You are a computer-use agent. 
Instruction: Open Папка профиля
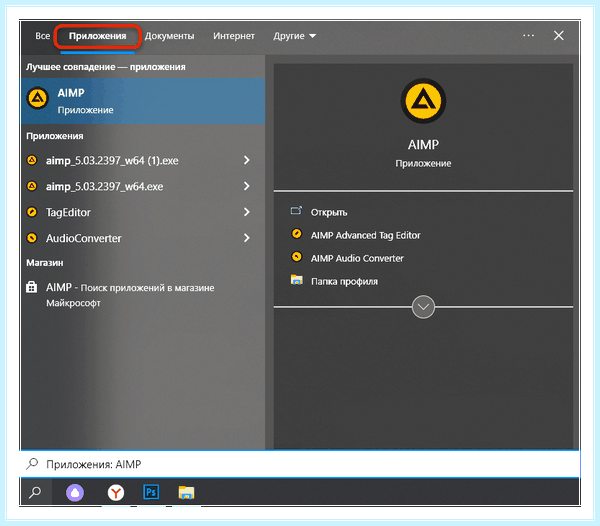[344, 282]
